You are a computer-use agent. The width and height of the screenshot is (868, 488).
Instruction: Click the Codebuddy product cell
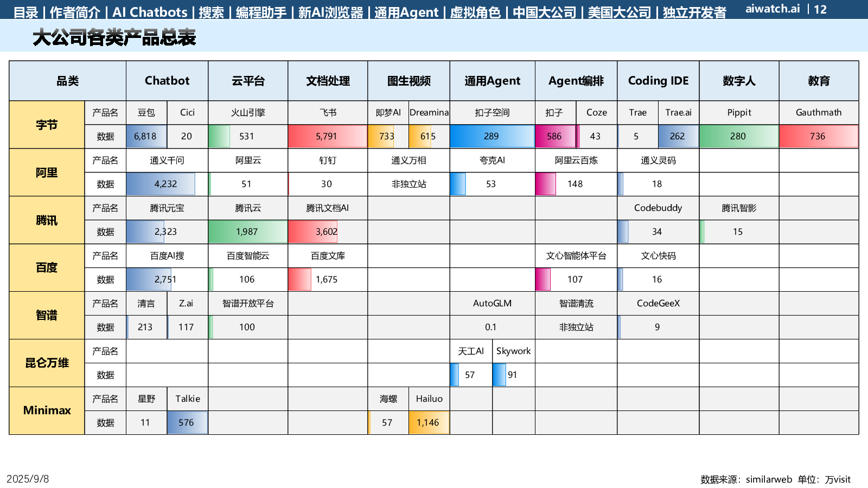[658, 208]
